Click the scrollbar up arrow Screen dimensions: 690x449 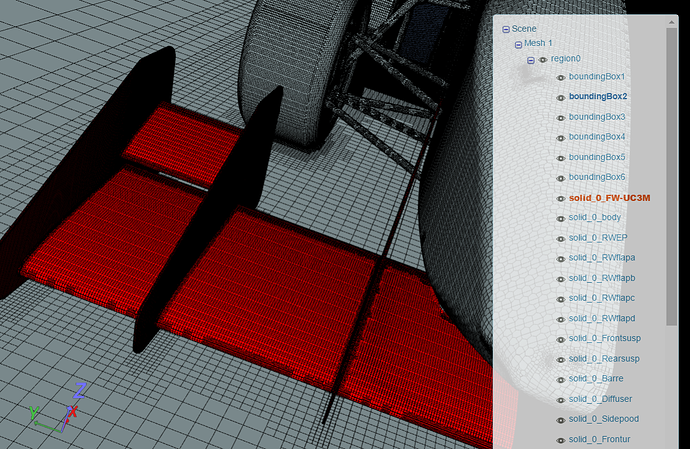click(x=672, y=22)
